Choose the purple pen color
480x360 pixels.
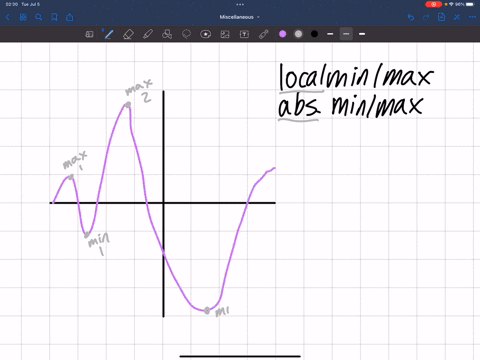coord(283,34)
